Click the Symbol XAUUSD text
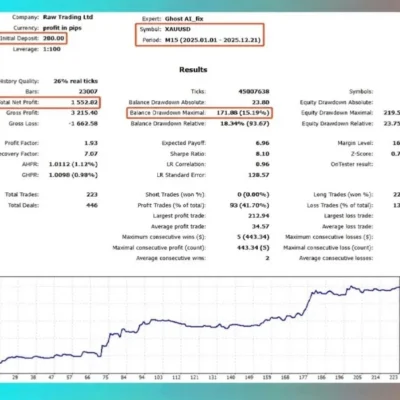 [178, 29]
